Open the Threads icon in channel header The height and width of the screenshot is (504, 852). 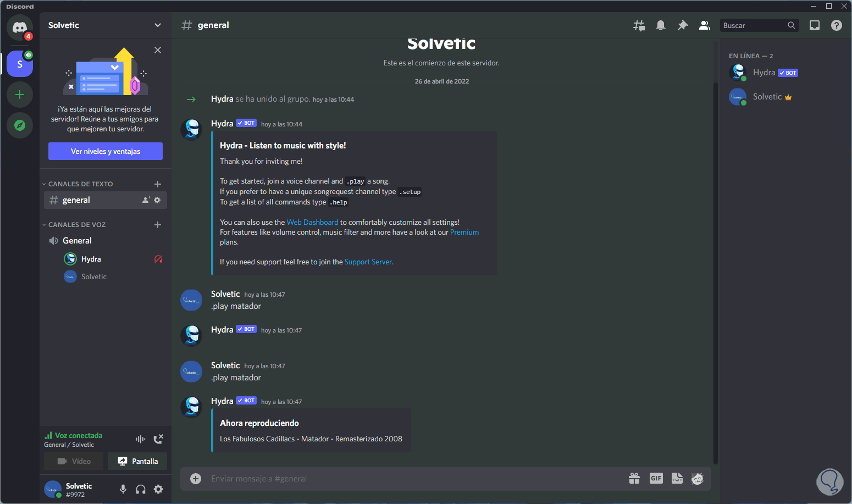(639, 25)
